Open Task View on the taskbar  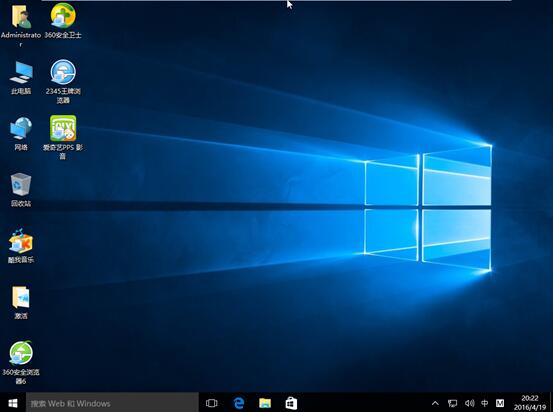click(x=212, y=403)
